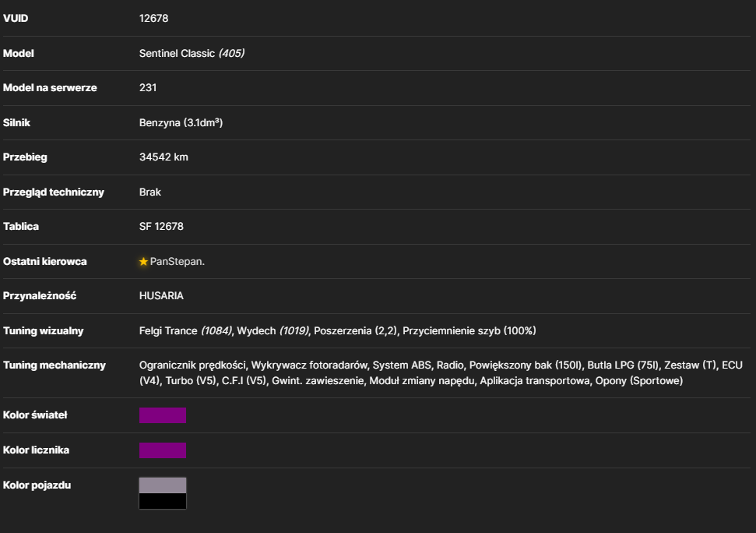Screen dimensions: 756x533
Task: Select the purple Kolor licznika swatch
Action: pos(163,450)
